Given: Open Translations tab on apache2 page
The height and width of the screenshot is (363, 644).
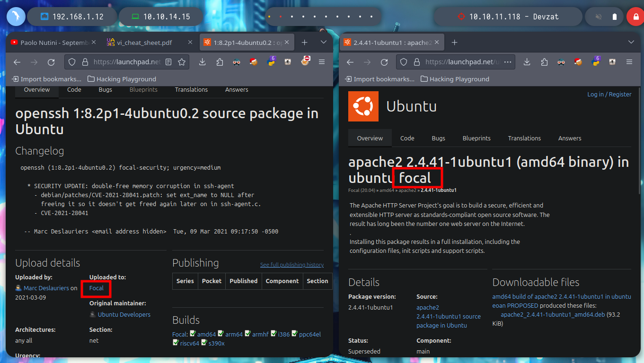Looking at the screenshot, I should (524, 138).
